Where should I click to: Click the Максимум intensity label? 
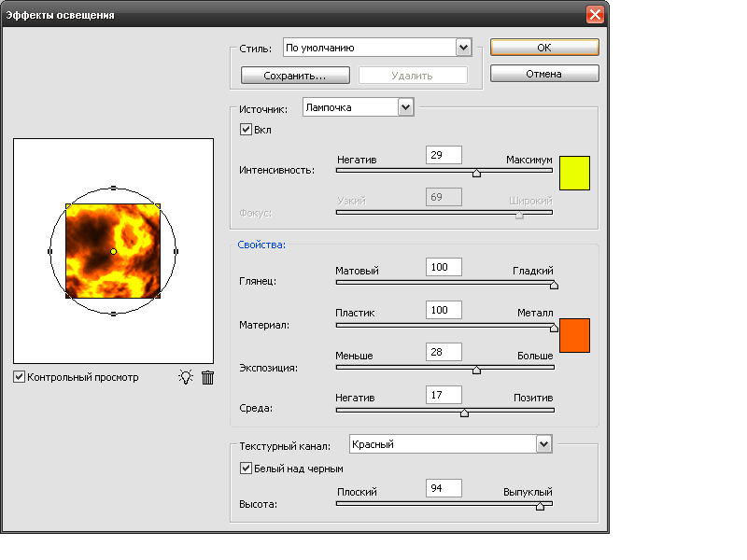529,160
